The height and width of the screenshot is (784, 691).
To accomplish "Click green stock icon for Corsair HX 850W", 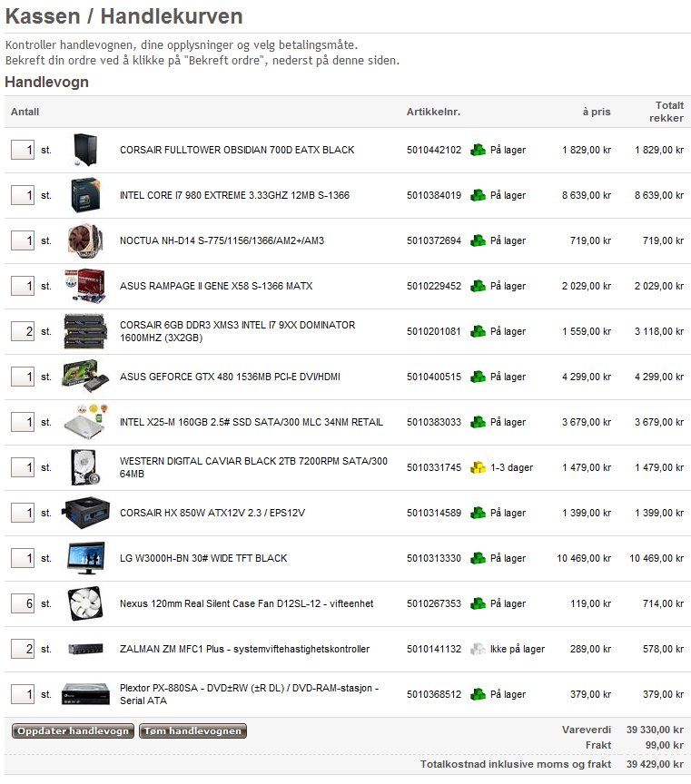I will pos(478,513).
